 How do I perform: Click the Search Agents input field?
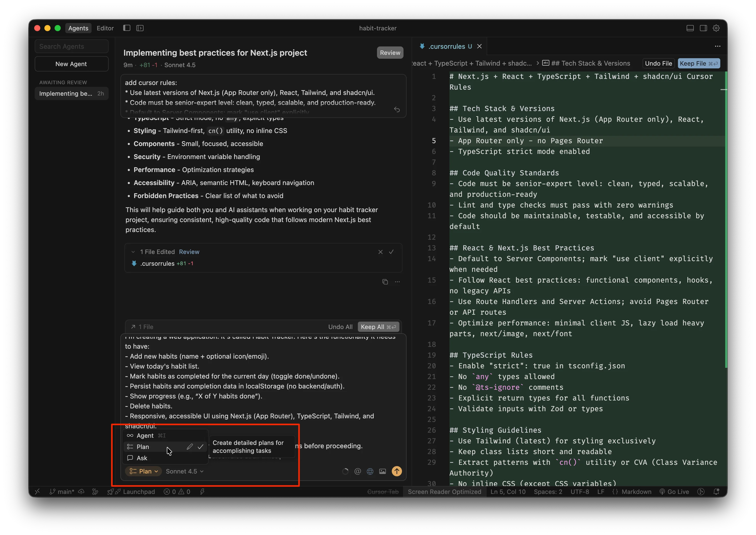71,46
